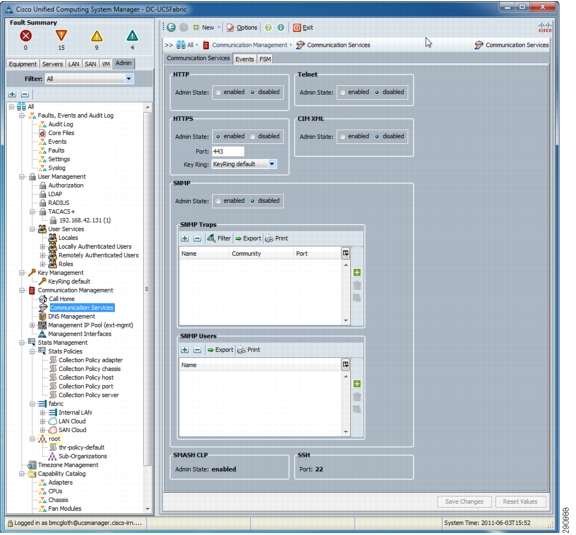Image resolution: width=576 pixels, height=535 pixels.
Task: Click Export in SNMP Users toolbar
Action: 220,350
